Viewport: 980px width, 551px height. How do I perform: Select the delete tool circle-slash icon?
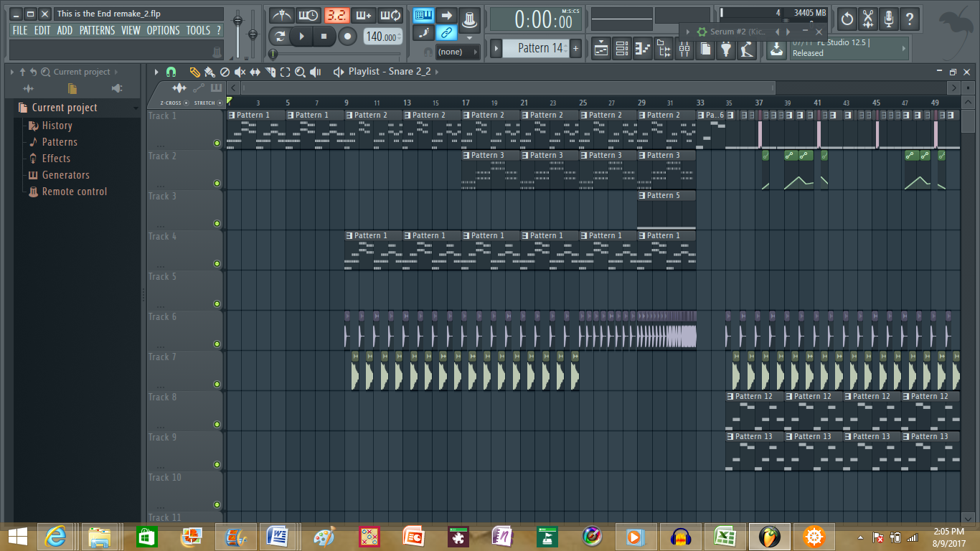225,72
